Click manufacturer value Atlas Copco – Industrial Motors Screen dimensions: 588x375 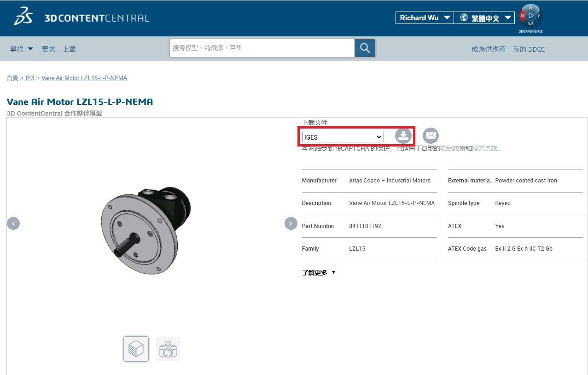click(x=390, y=181)
